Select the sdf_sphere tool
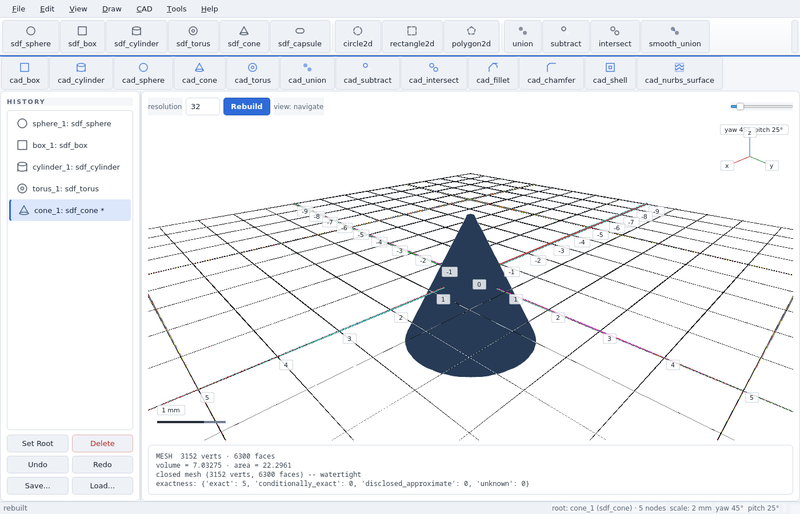 click(x=31, y=37)
